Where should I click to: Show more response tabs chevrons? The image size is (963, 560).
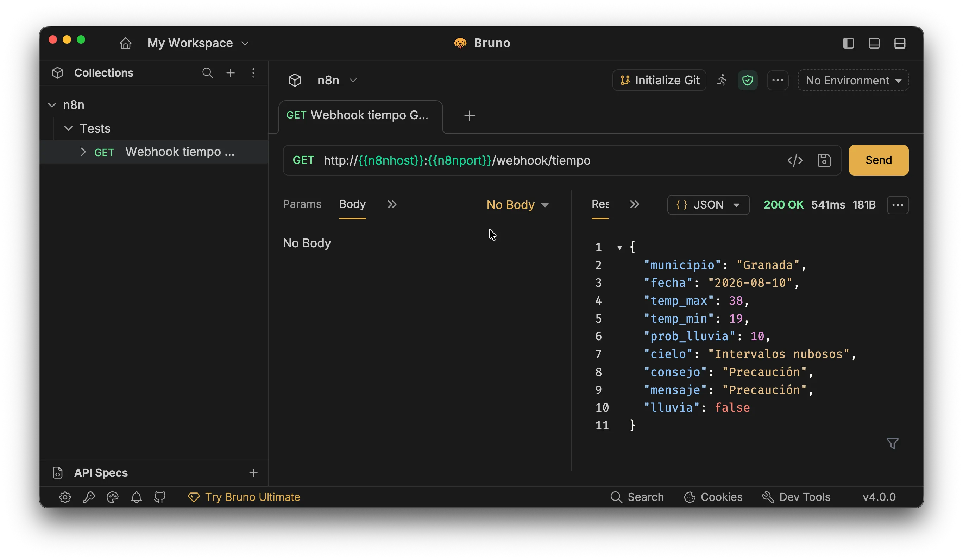coord(634,204)
